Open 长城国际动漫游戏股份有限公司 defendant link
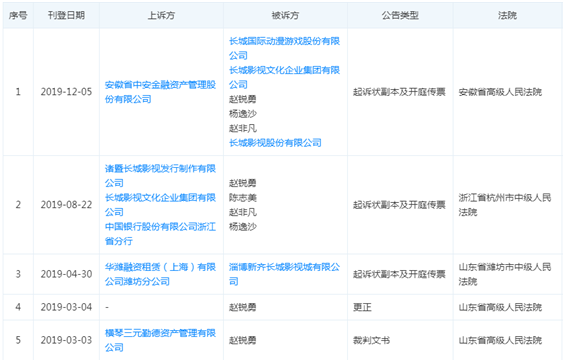 tap(284, 48)
